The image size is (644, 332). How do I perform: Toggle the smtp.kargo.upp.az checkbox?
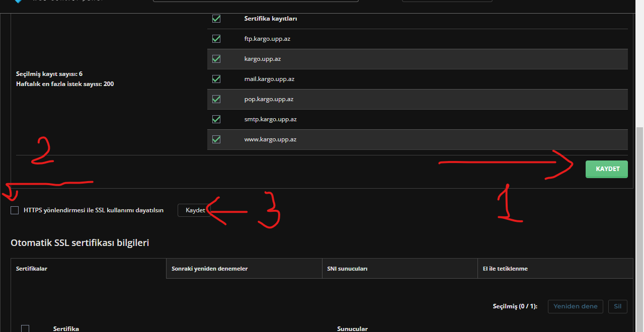[216, 119]
